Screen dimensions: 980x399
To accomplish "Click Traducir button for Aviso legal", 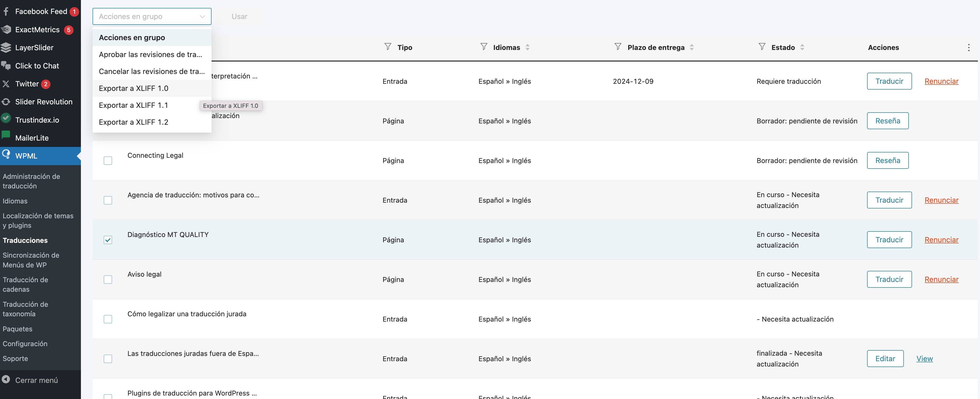I will point(889,279).
